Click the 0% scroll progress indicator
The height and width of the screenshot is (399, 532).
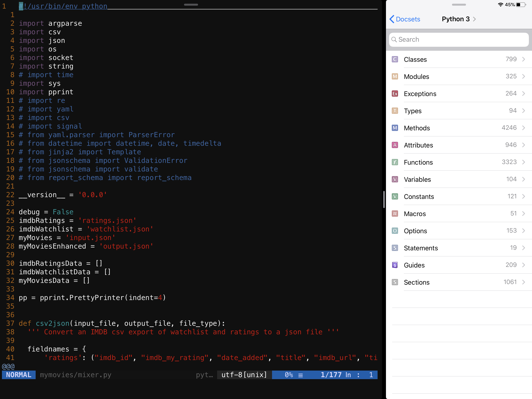[290, 375]
